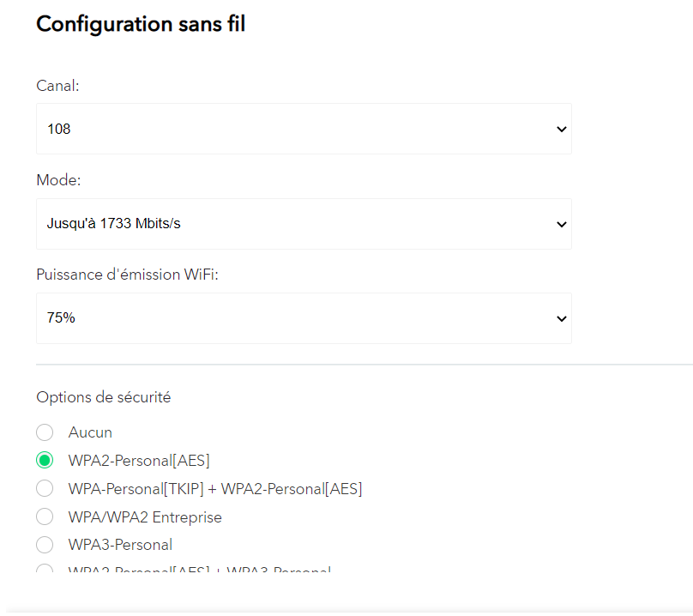Select the Aucun security radio button
The image size is (693, 616).
point(45,432)
